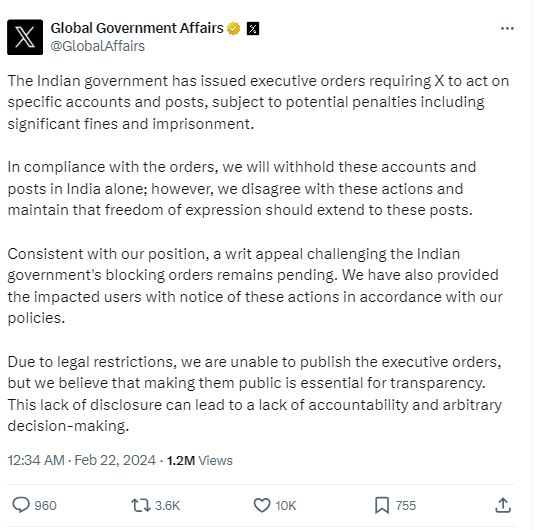Click the share upload arrow icon
Viewport: 538px width, 530px height.
503,505
